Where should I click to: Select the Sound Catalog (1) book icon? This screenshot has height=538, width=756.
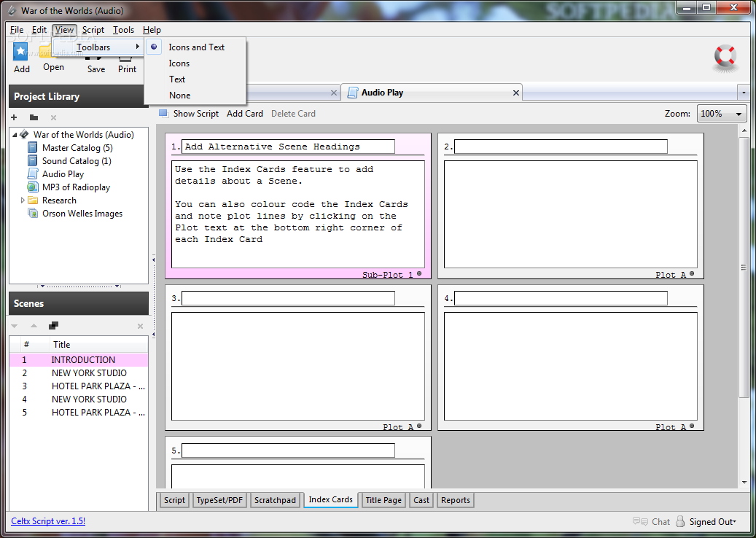point(32,160)
